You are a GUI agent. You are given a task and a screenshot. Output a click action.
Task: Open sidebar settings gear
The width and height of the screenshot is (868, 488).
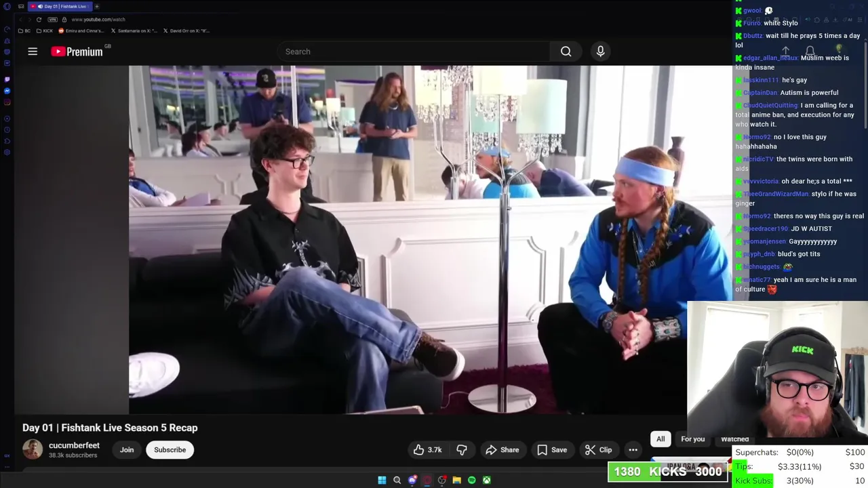pos(7,152)
